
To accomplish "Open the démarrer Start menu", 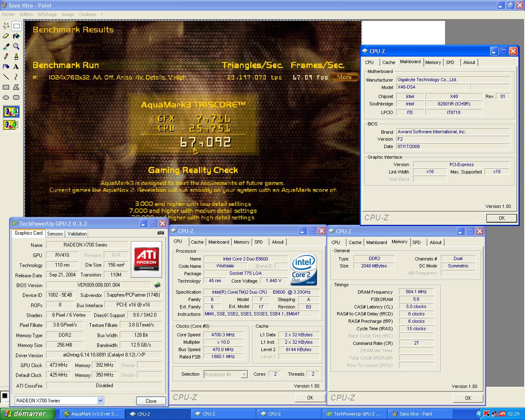I will pos(27,414).
